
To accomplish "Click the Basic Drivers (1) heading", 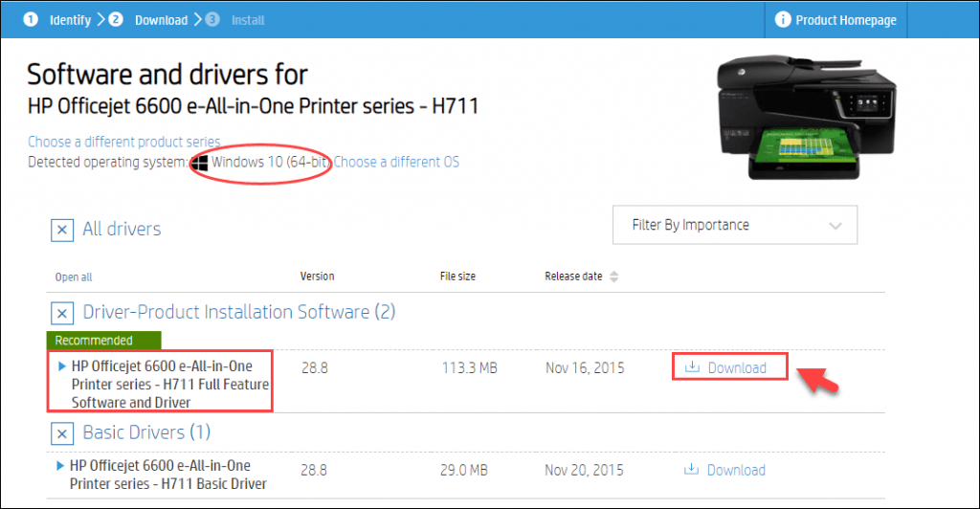I will tap(146, 432).
